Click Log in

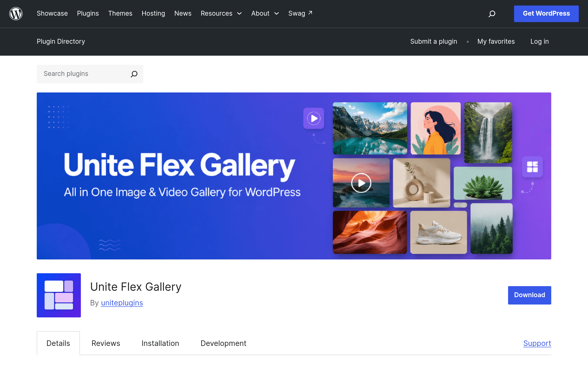pos(540,42)
